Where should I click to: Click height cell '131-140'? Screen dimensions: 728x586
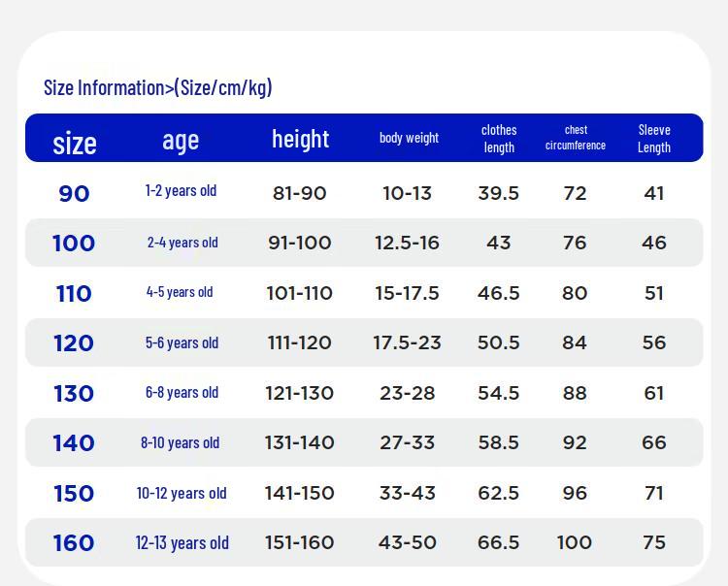click(300, 442)
